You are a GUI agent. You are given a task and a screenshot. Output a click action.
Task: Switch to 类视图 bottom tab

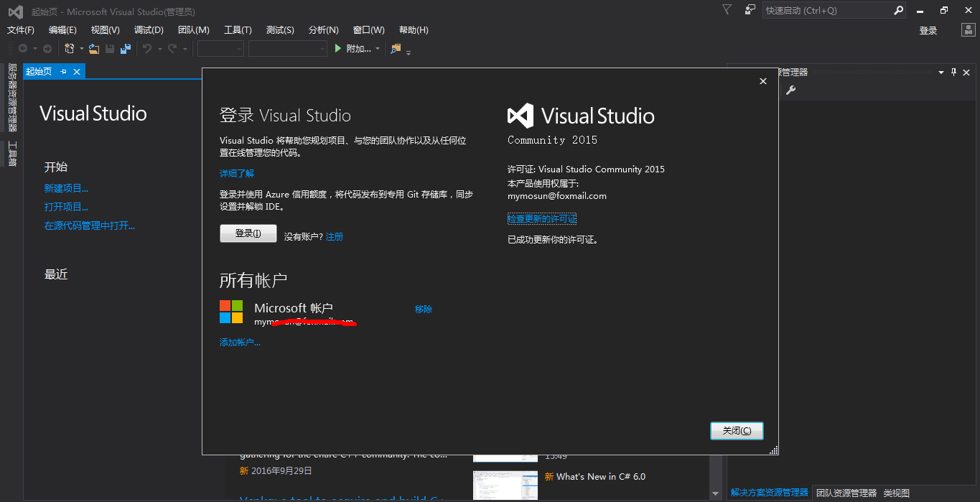(896, 493)
